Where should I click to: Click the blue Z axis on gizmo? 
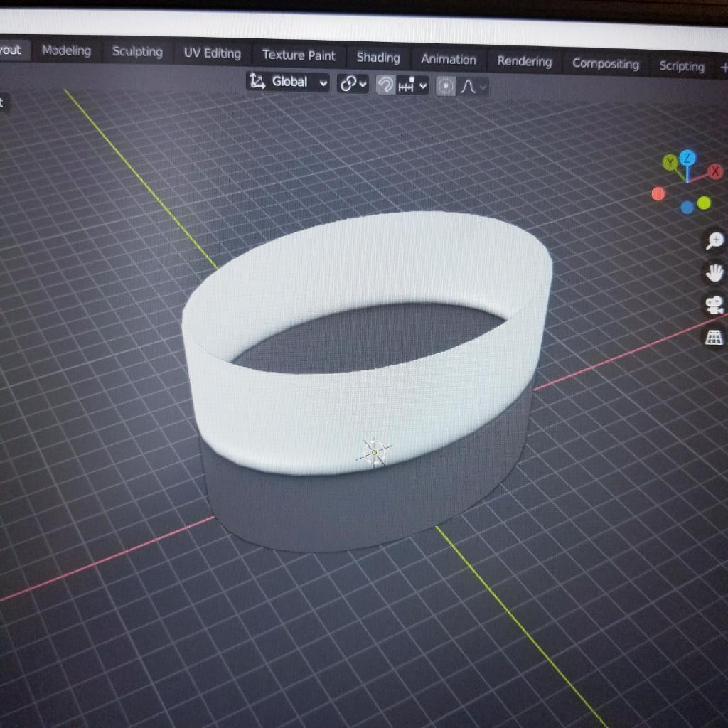point(687,158)
